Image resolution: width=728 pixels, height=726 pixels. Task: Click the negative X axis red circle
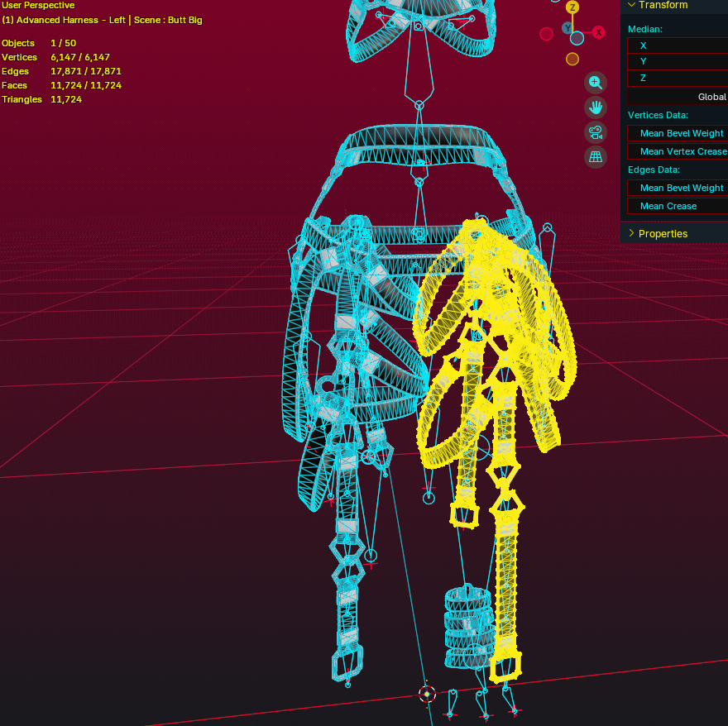pos(547,34)
